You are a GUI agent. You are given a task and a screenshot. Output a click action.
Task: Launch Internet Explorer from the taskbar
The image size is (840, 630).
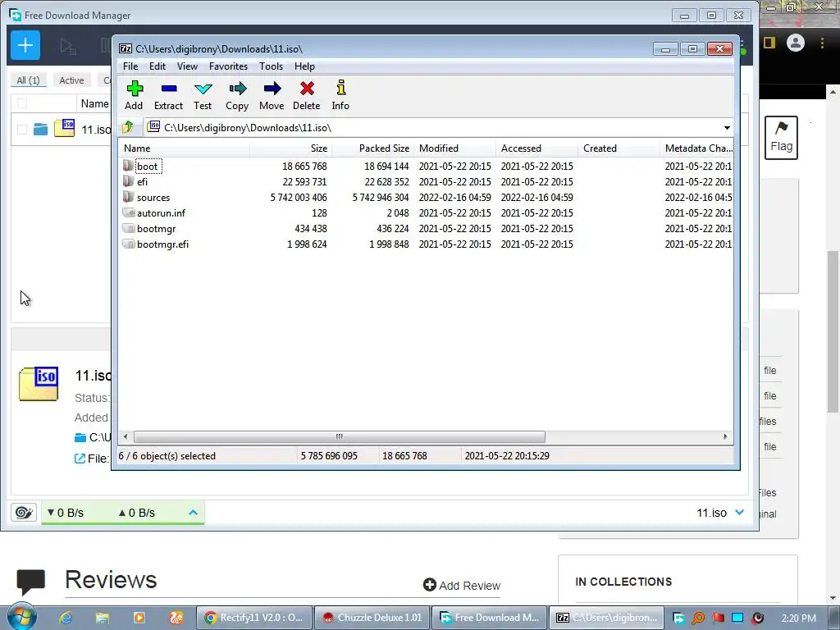pyautogui.click(x=66, y=618)
